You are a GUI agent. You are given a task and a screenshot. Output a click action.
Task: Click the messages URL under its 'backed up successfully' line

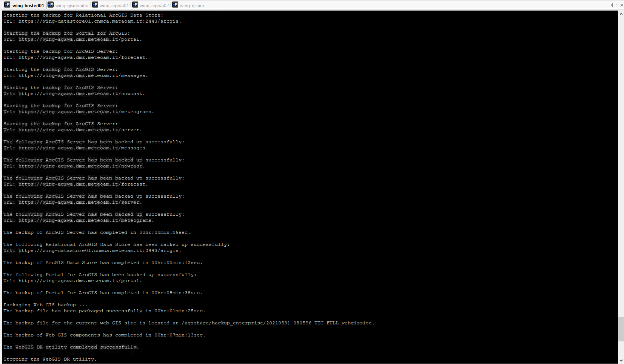tap(83, 148)
